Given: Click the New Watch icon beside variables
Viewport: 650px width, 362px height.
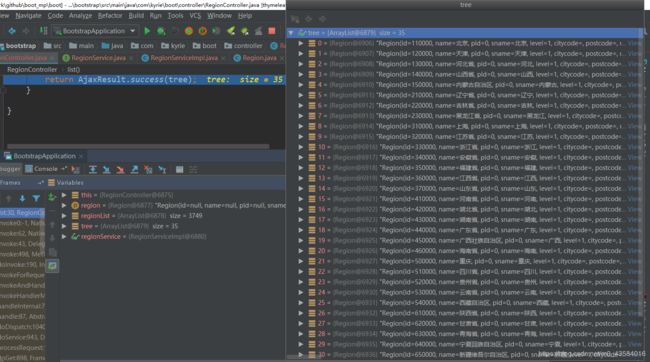Looking at the screenshot, I should [52, 197].
